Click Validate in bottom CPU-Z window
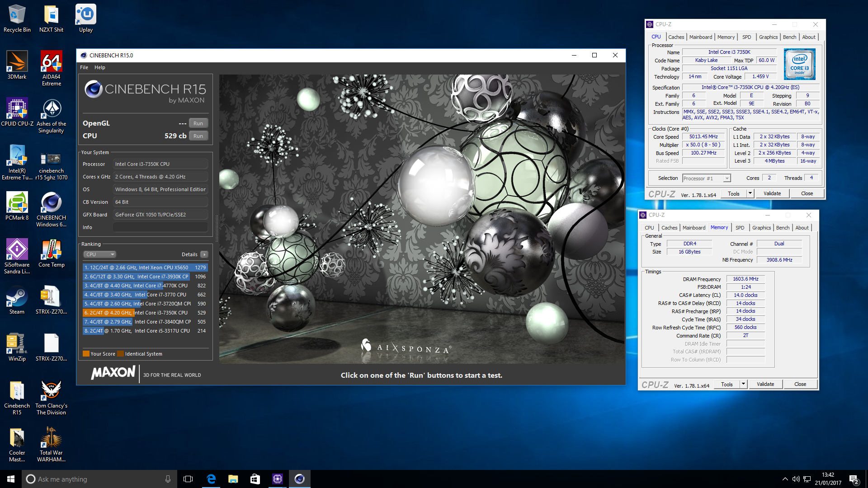This screenshot has width=868, height=488. (765, 385)
